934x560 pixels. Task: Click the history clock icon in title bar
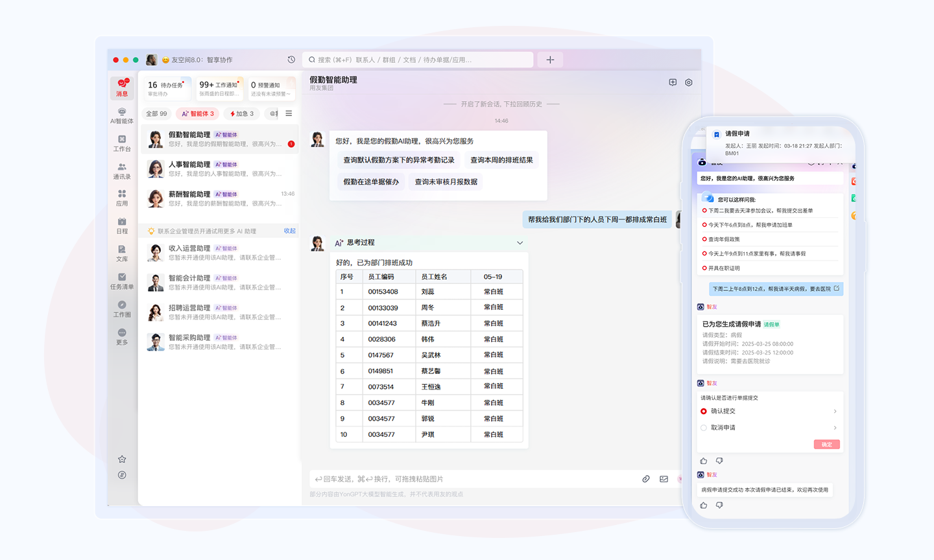291,60
